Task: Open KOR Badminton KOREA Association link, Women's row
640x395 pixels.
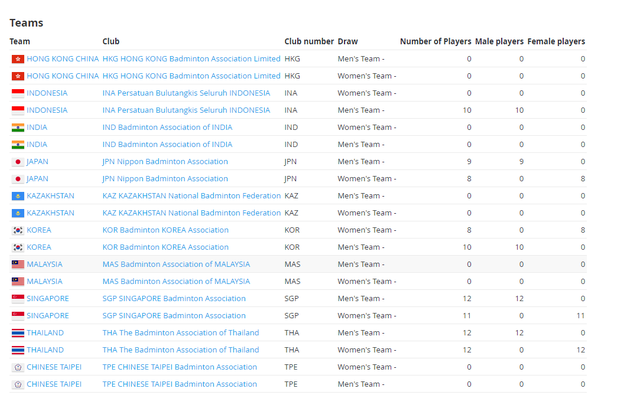Action: coord(165,230)
